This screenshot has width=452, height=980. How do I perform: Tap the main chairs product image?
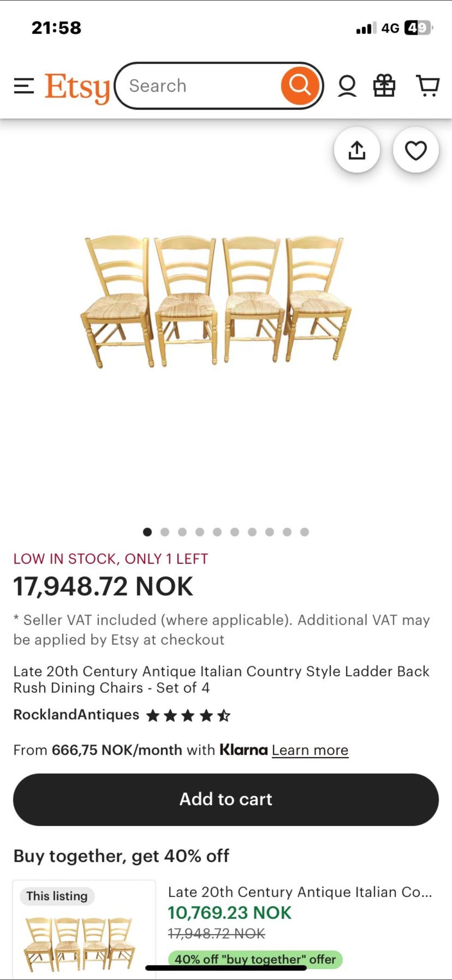coord(216,302)
